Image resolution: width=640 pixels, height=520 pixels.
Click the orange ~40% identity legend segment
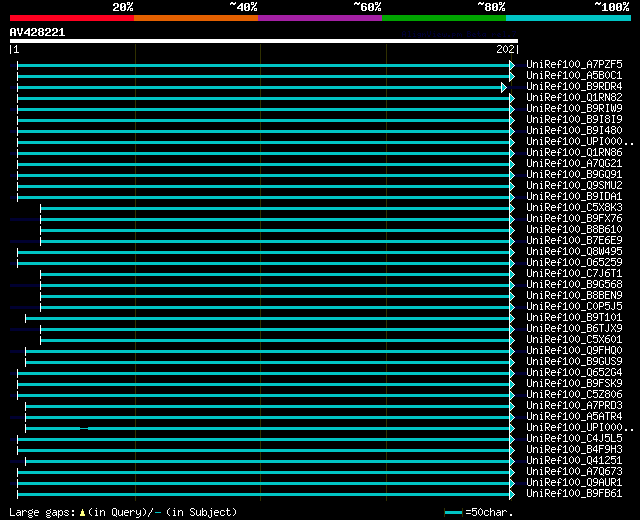point(196,18)
